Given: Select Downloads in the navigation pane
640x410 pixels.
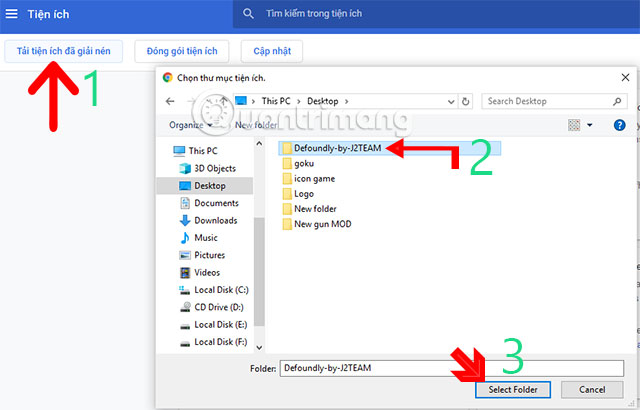Looking at the screenshot, I should [x=215, y=220].
